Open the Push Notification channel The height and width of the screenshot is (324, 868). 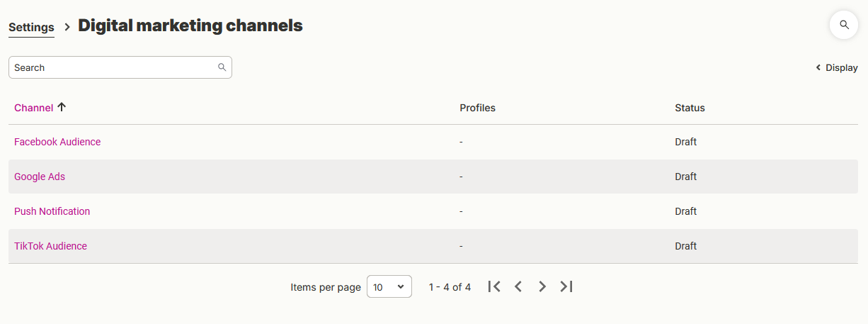pos(52,211)
